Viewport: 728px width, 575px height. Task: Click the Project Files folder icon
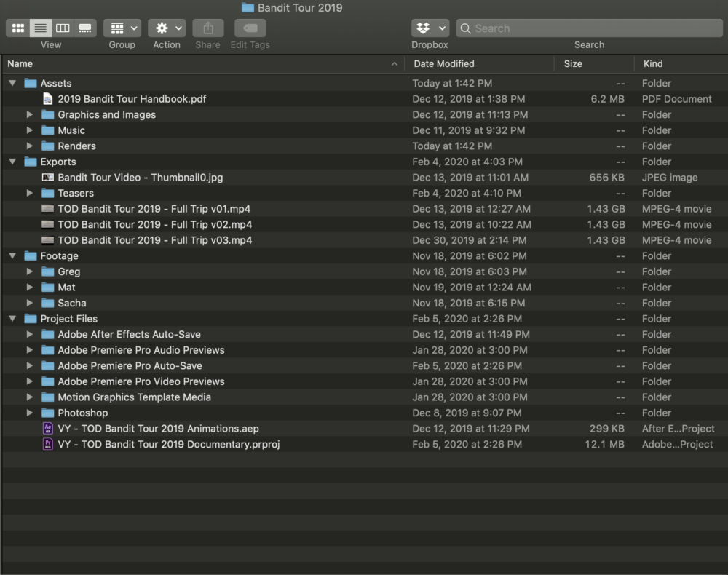pyautogui.click(x=30, y=318)
